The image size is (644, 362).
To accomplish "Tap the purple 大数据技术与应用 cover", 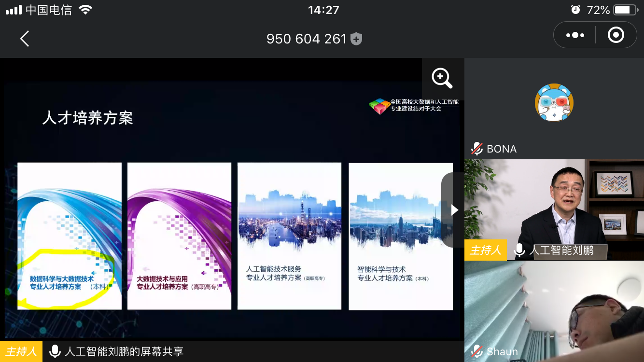I will coord(179,236).
